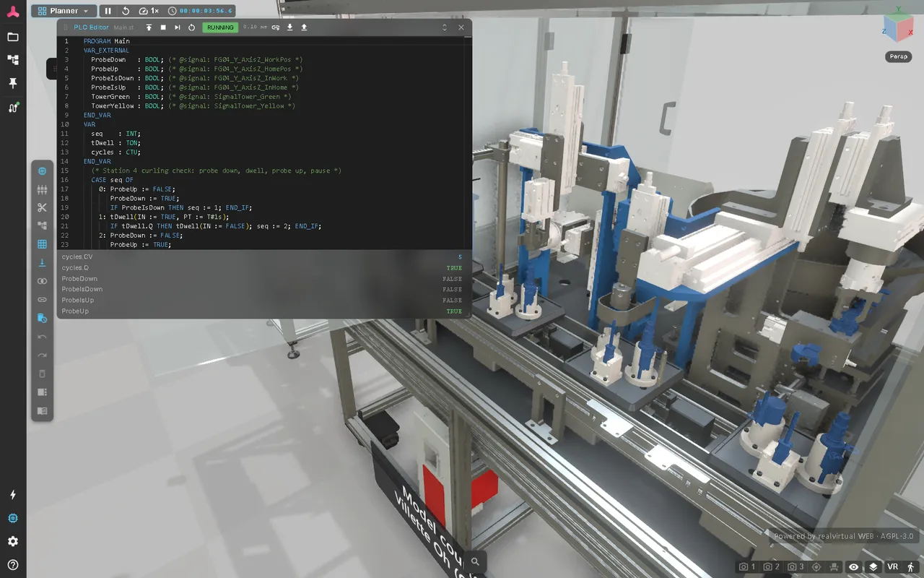924x578 pixels.
Task: Open the lightning bolt panel in sidebar
Action: click(13, 495)
